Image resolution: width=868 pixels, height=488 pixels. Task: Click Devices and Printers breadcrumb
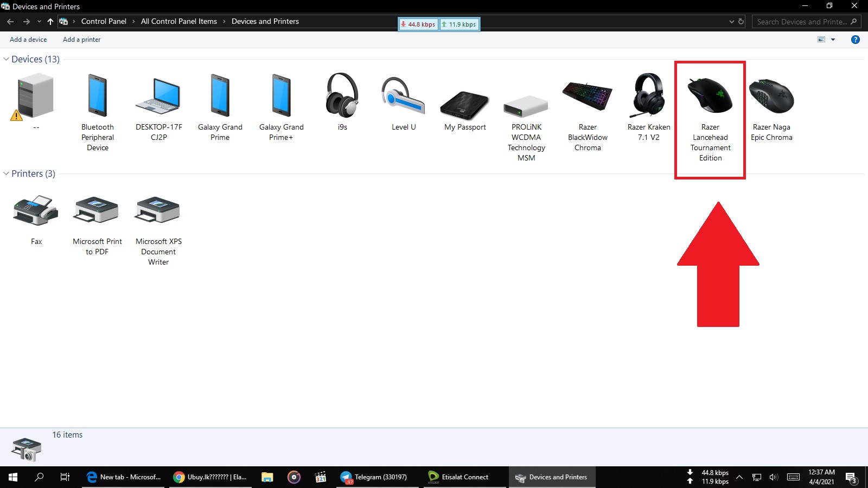pyautogui.click(x=265, y=22)
